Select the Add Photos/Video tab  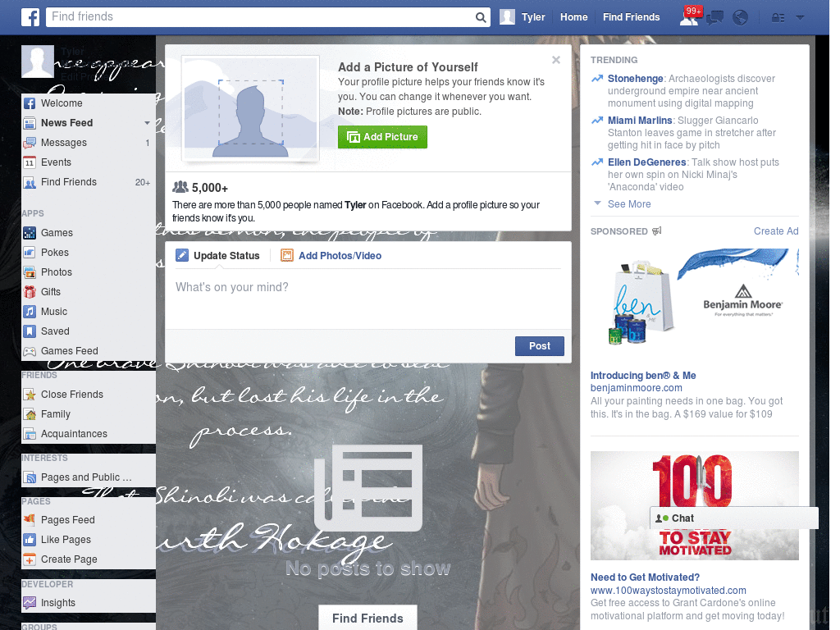pyautogui.click(x=331, y=256)
